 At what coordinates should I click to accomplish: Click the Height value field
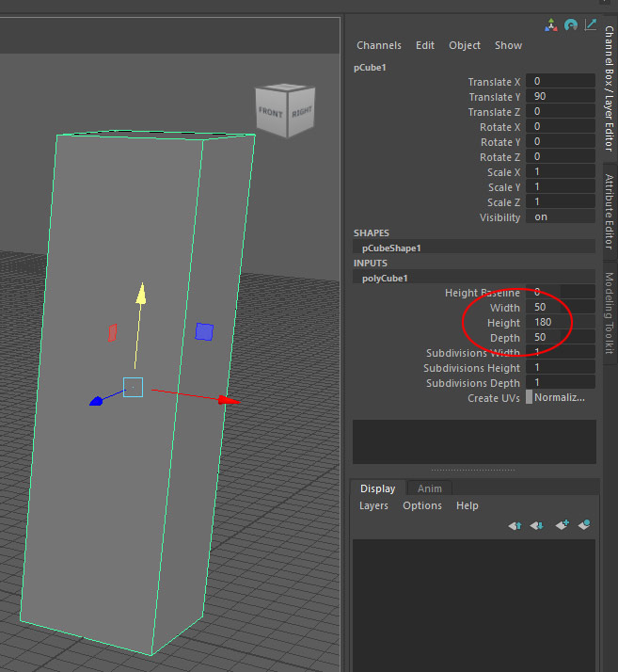click(x=559, y=323)
